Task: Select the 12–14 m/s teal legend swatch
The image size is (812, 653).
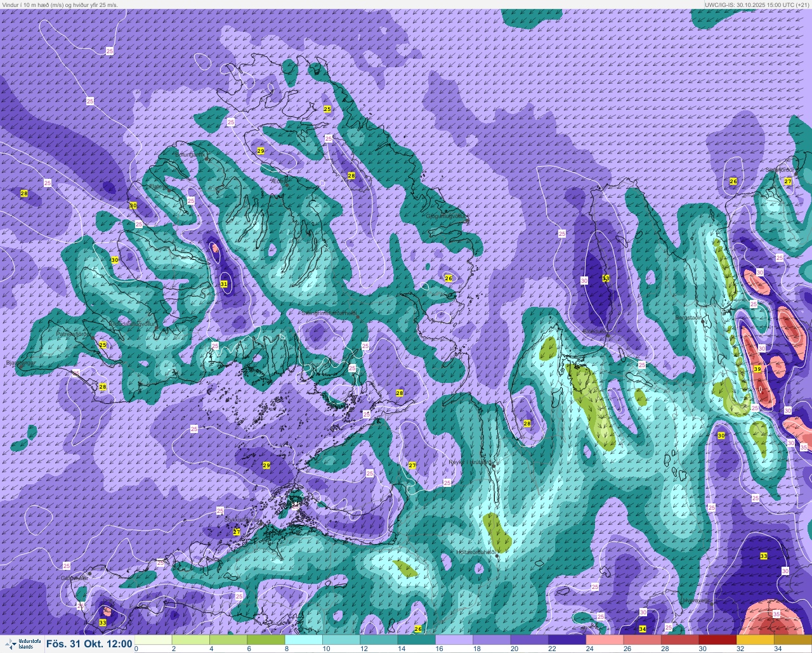Action: coord(379,640)
